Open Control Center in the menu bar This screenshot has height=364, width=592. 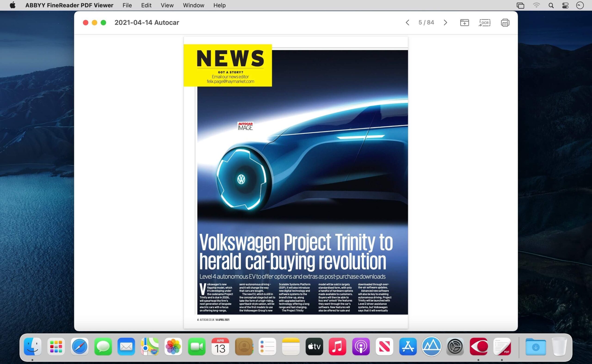[x=565, y=5]
